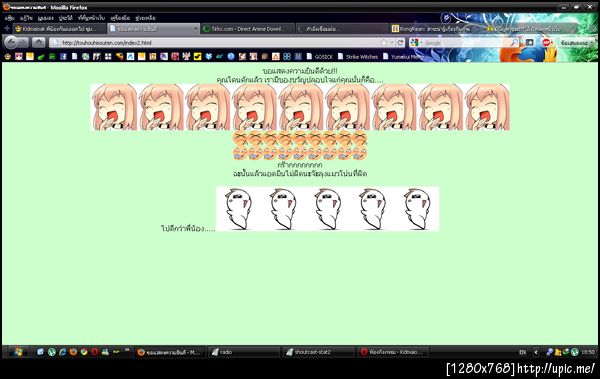Show hidden tray icons with the arrow
The image size is (600, 379).
536,352
